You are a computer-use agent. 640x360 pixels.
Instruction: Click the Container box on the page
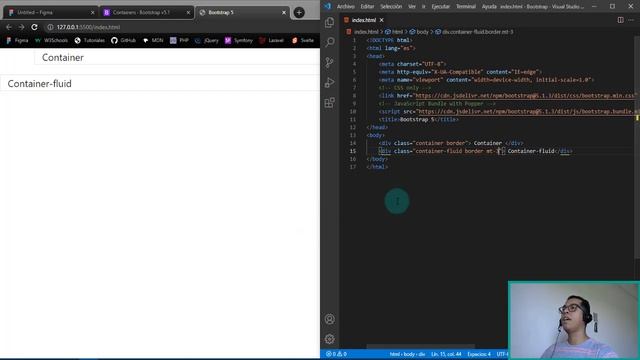(x=177, y=58)
